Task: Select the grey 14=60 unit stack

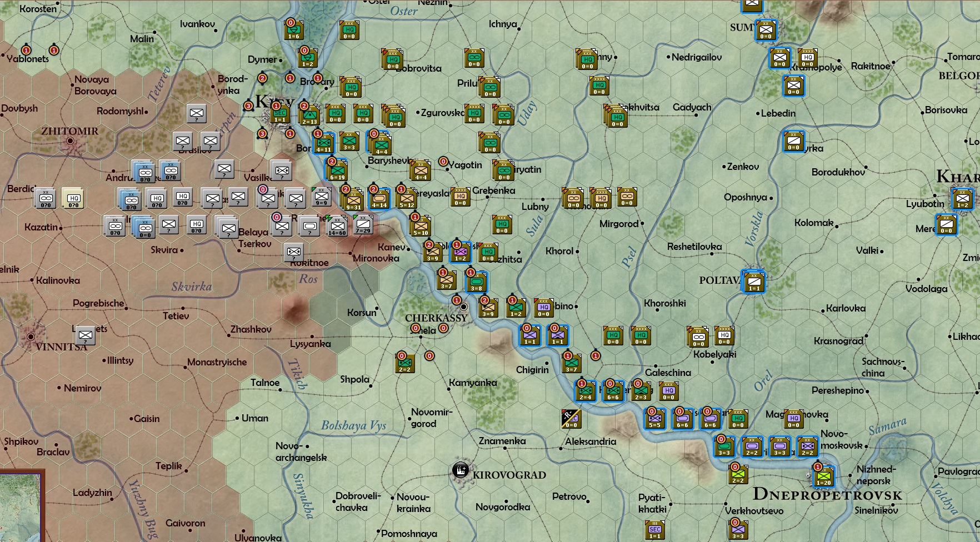Action: (x=337, y=226)
